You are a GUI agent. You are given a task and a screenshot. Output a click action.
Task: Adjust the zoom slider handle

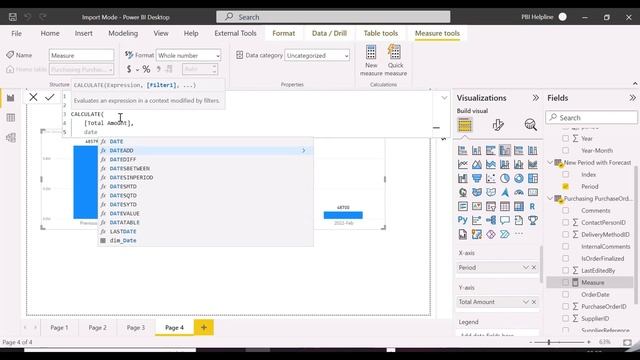(549, 342)
